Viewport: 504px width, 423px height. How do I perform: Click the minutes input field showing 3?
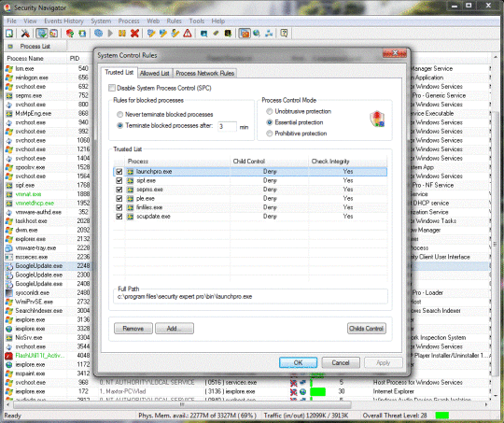[x=227, y=126]
